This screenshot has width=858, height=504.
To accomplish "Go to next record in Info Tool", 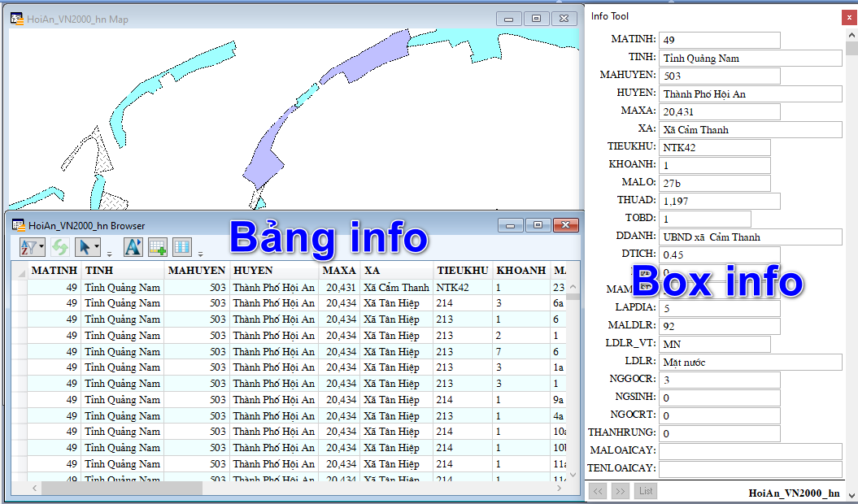I will click(620, 491).
